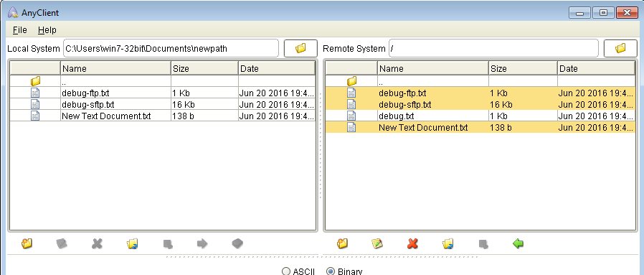Delete selected remote files with red X

(x=412, y=243)
